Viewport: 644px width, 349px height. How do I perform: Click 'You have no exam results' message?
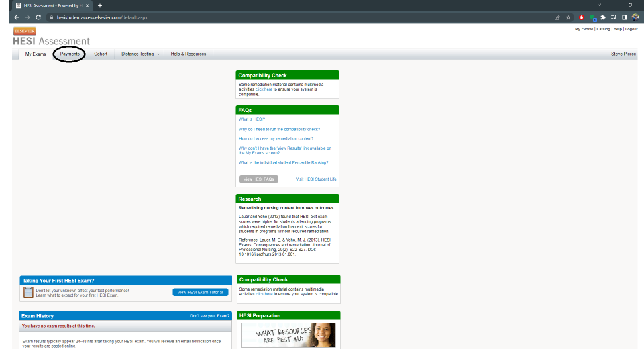click(58, 326)
